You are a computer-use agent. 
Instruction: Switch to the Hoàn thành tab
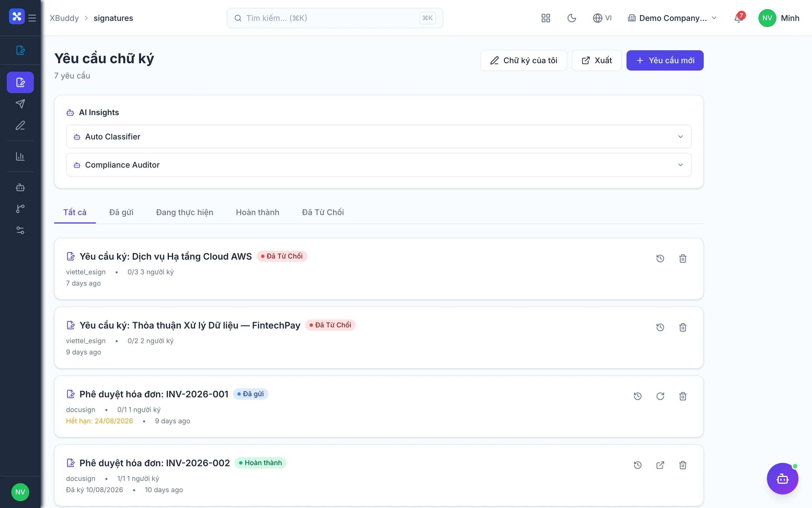point(257,212)
